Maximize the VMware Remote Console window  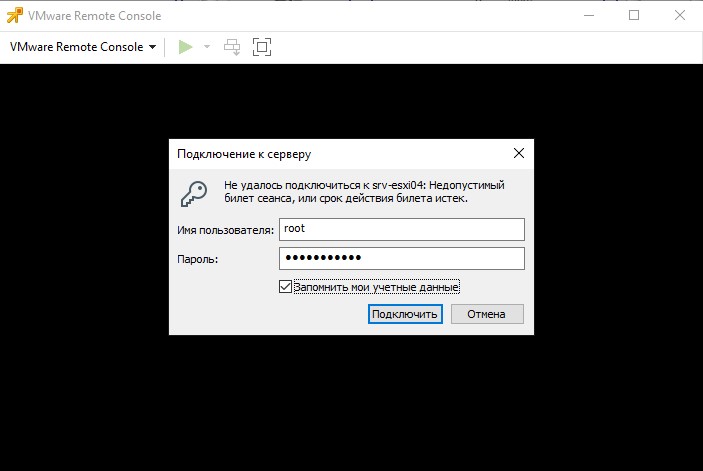click(634, 15)
